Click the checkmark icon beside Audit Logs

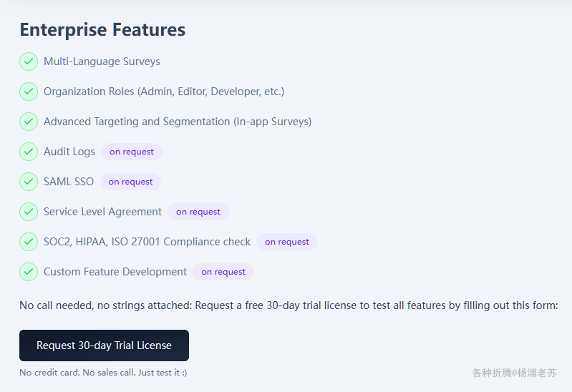pyautogui.click(x=29, y=152)
